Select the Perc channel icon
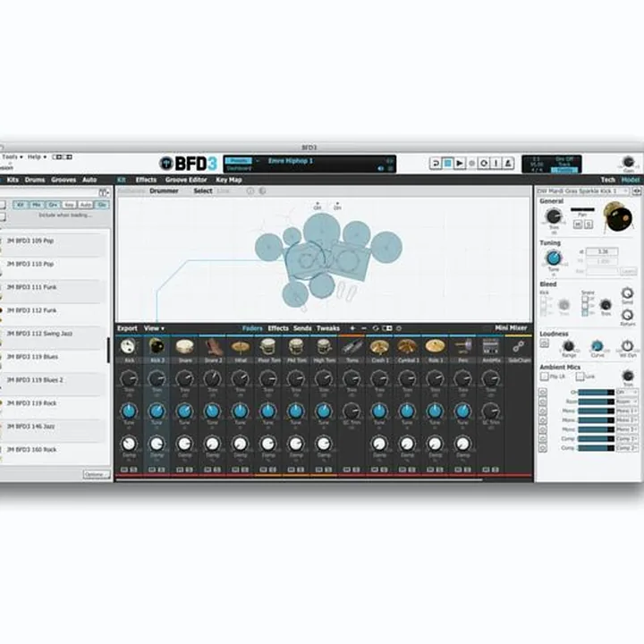The height and width of the screenshot is (644, 644). [x=463, y=347]
